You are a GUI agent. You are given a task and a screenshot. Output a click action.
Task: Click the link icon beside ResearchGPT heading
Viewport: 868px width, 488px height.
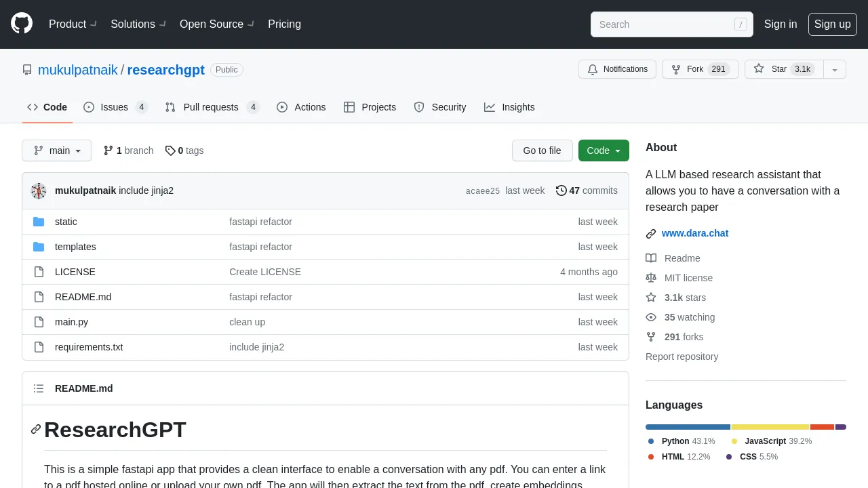[36, 429]
